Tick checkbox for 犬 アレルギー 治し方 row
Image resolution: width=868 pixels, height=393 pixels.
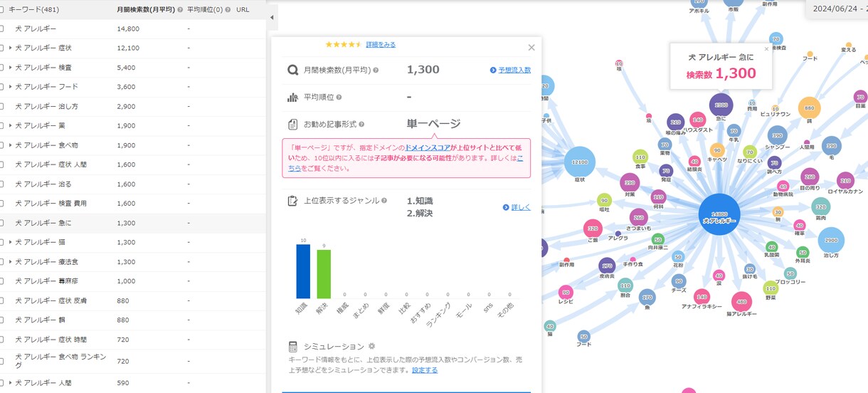(2, 106)
